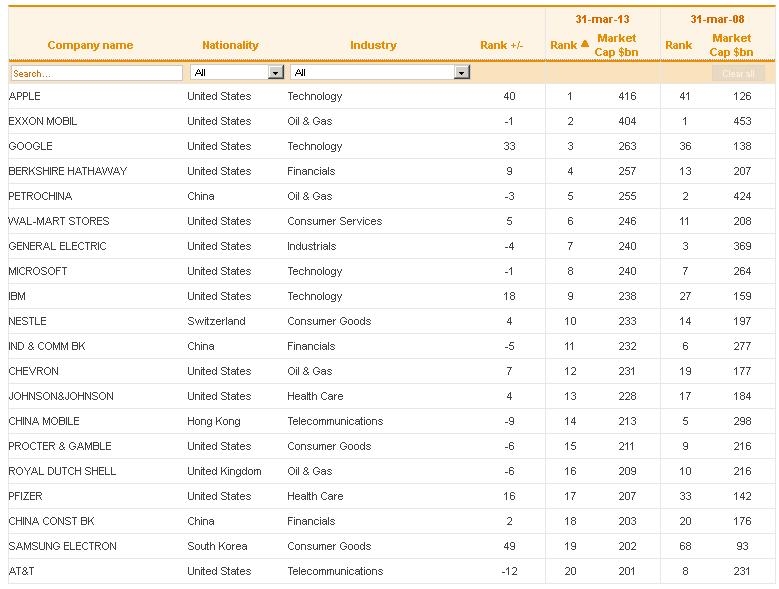
Task: Click the BERKSHIRE HATHAWAY company name
Action: pyautogui.click(x=68, y=171)
